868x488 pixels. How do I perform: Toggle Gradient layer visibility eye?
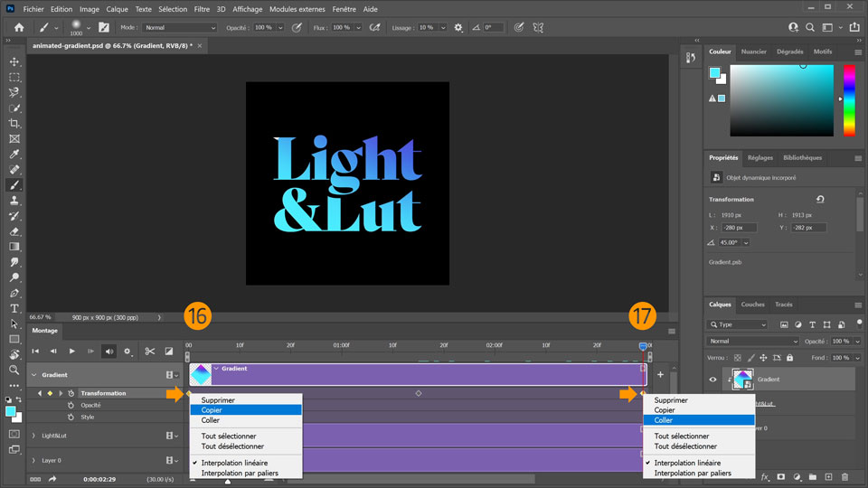click(x=712, y=380)
